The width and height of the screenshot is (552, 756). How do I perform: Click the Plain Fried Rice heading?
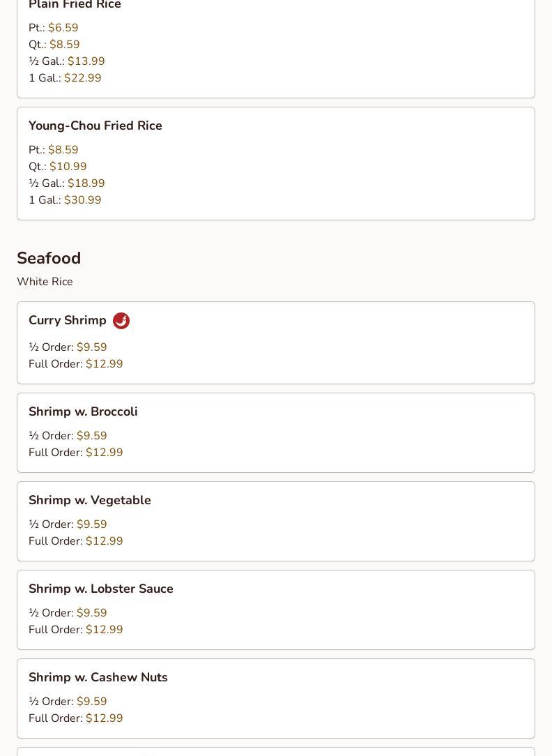pyautogui.click(x=75, y=4)
